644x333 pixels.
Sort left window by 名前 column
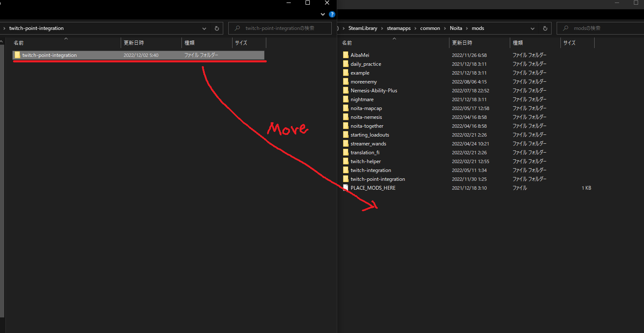pyautogui.click(x=66, y=43)
